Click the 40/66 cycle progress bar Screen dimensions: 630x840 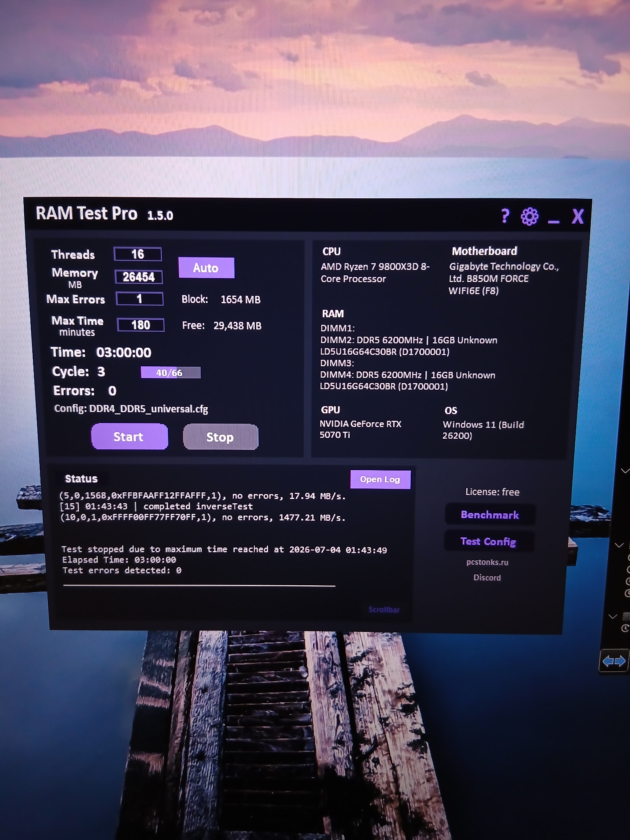[x=170, y=373]
